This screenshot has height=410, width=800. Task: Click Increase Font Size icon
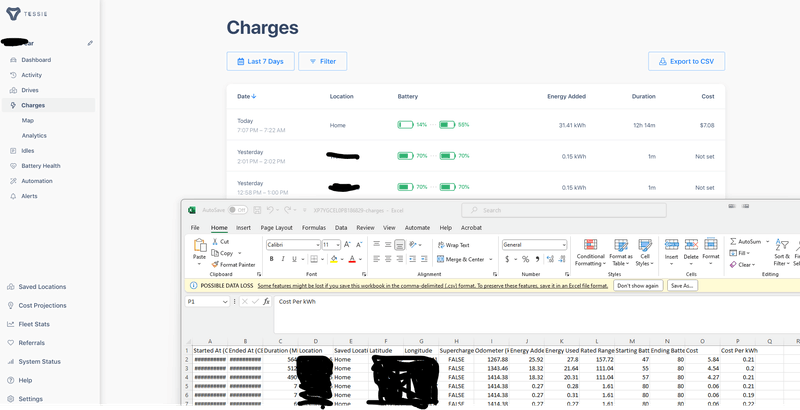pos(347,245)
